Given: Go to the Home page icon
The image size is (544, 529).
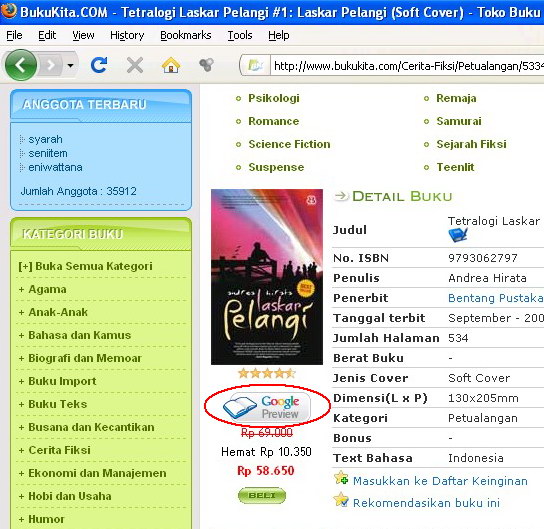Looking at the screenshot, I should [x=171, y=65].
